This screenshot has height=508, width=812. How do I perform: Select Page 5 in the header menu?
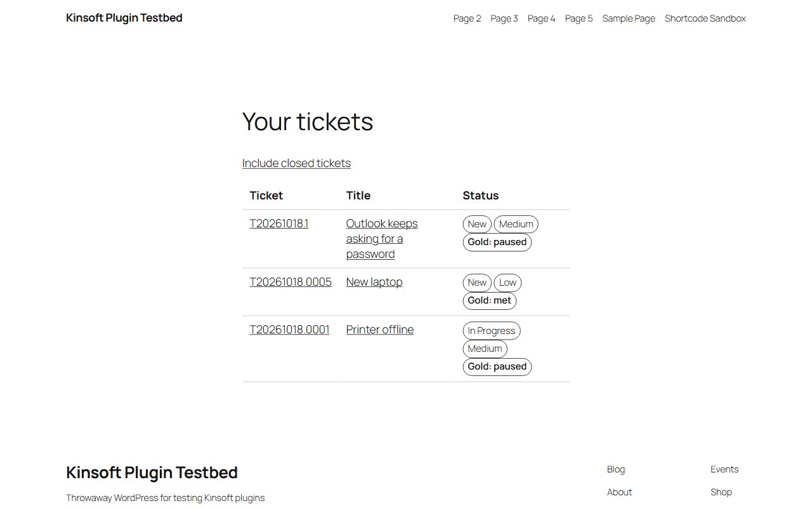point(579,18)
